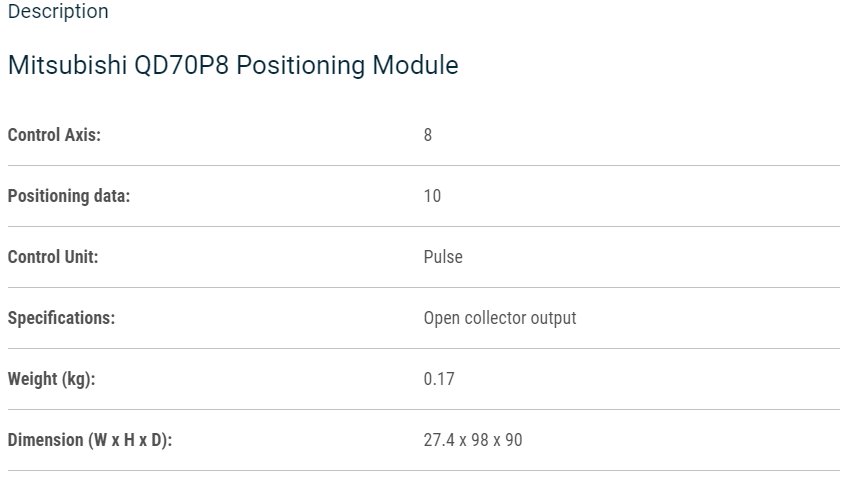Select the weight value 0.17
The height and width of the screenshot is (481, 849).
(439, 379)
